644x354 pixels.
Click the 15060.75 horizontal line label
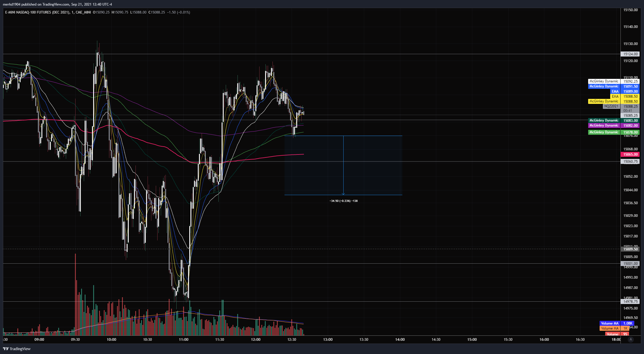click(x=630, y=161)
